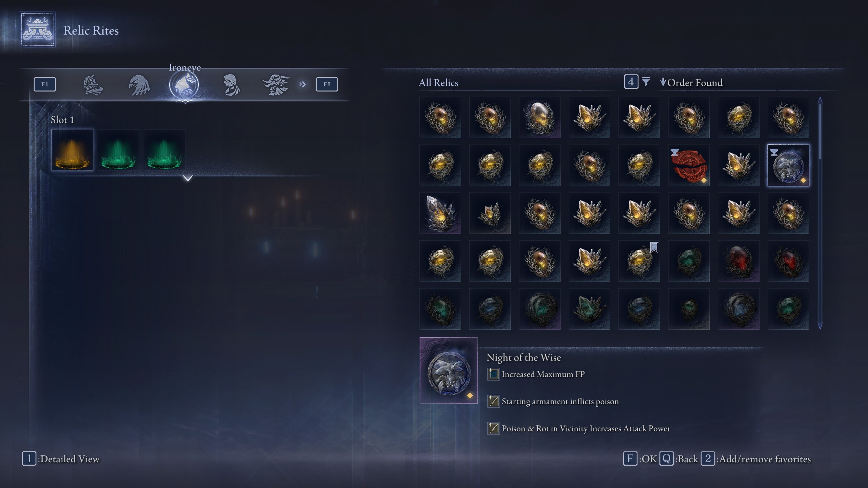Select the yellow glowing relic slot
Viewport: 868px width, 488px height.
[x=72, y=150]
